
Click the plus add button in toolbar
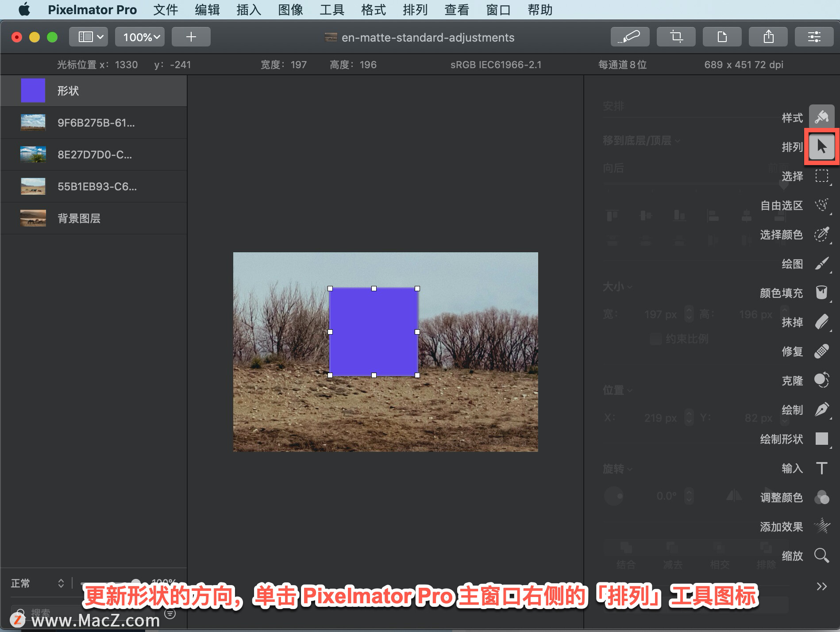tap(191, 37)
